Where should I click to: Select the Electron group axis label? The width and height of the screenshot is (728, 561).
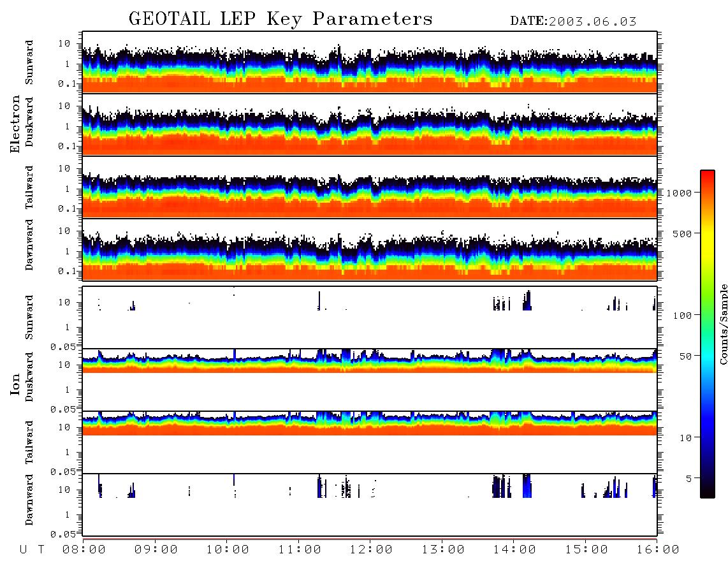[15, 124]
